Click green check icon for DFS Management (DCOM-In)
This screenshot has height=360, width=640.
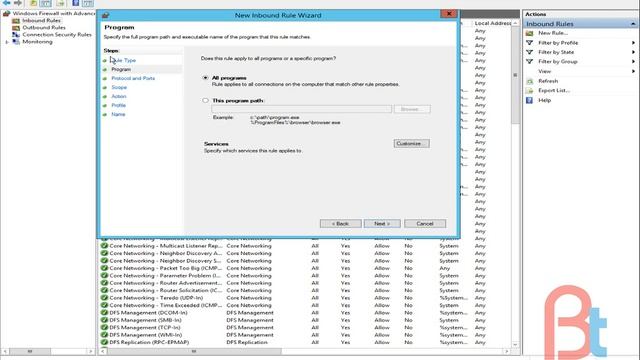click(x=104, y=313)
